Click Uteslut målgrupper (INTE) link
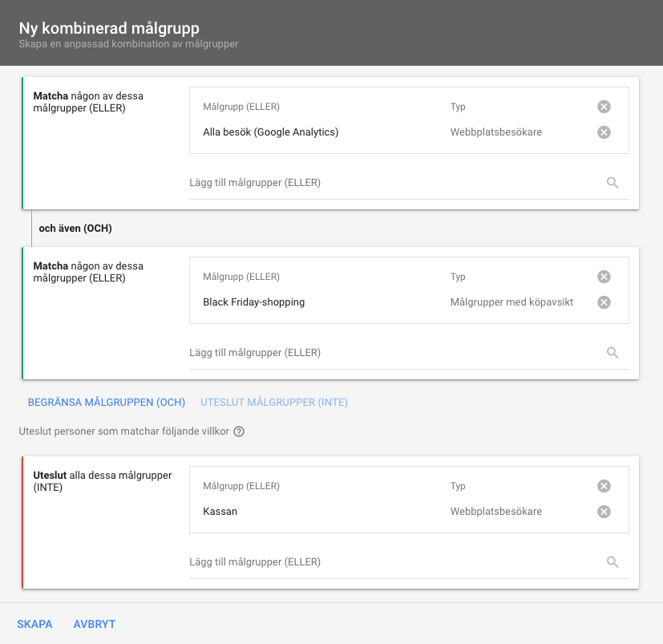This screenshot has height=644, width=663. click(273, 403)
